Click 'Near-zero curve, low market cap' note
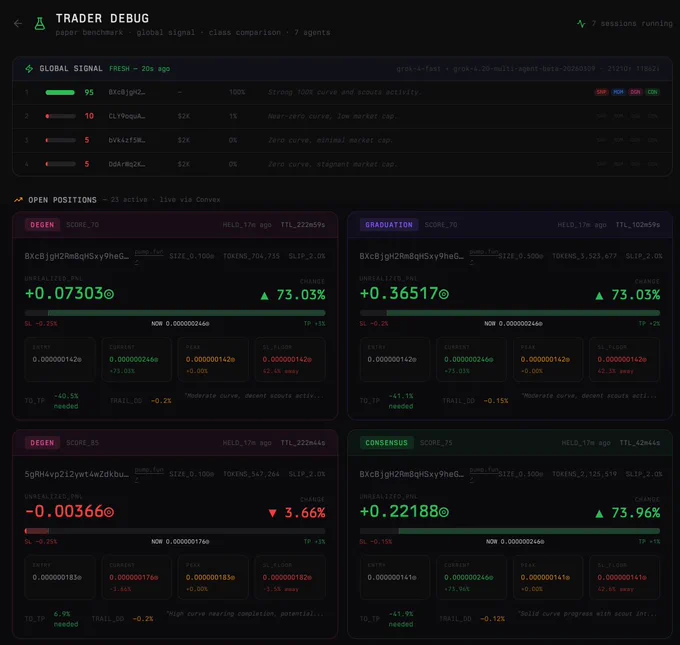The image size is (680, 645). coord(332,116)
